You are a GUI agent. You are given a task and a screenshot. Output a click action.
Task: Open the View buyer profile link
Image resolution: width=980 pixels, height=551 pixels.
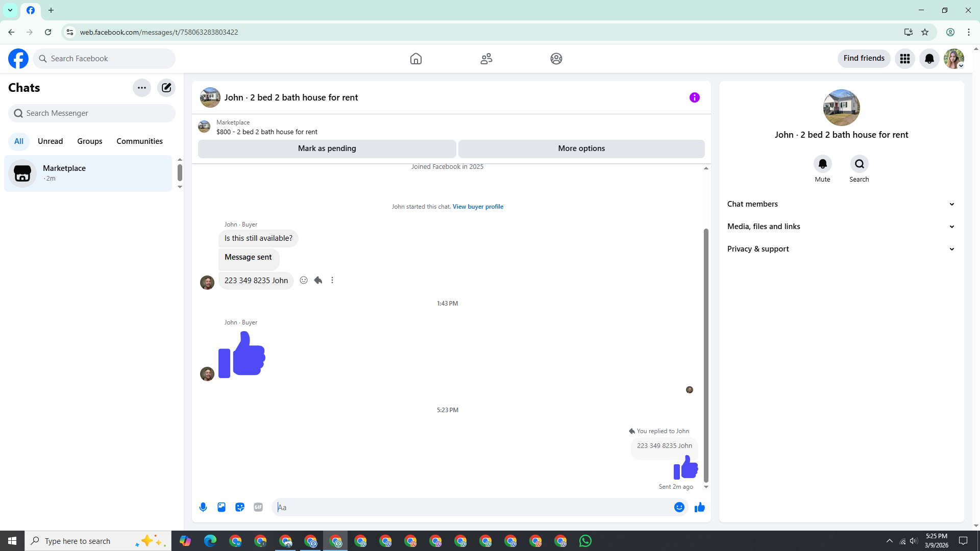tap(478, 207)
